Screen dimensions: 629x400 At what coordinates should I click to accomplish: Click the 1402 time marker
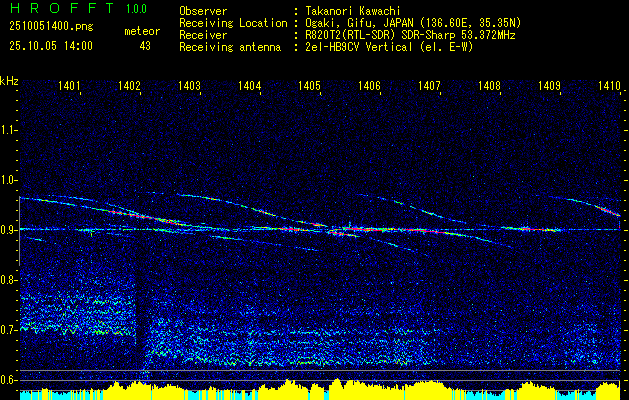[129, 85]
